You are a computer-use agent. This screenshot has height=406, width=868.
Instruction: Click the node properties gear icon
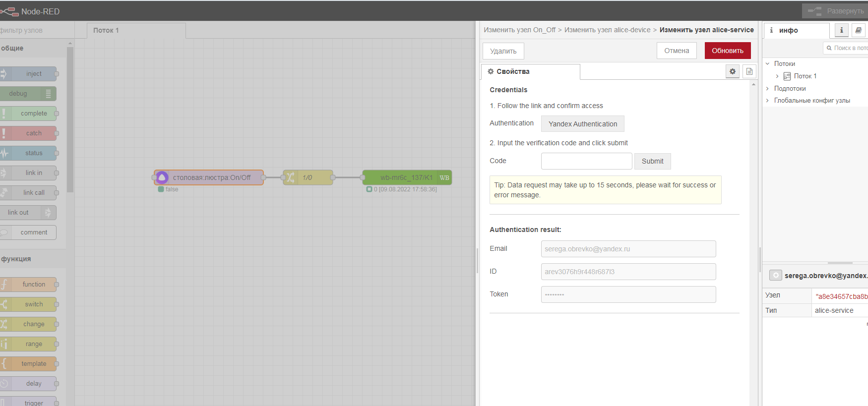732,71
